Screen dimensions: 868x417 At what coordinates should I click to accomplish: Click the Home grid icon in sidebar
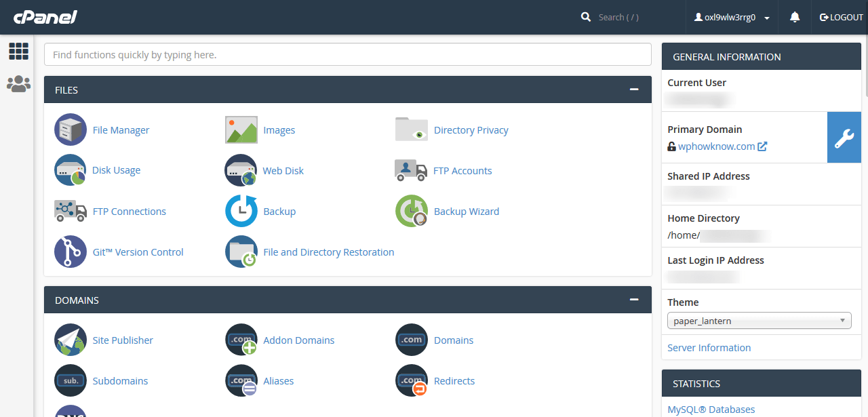[x=18, y=52]
